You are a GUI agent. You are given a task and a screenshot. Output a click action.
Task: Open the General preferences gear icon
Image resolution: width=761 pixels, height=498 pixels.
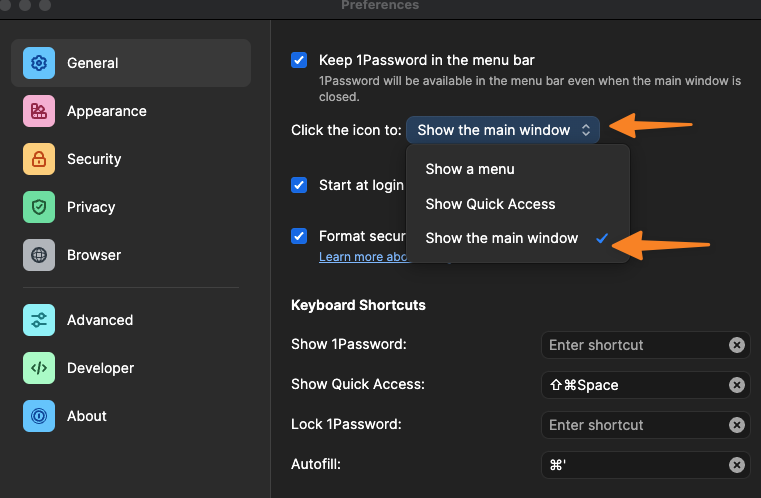(x=39, y=63)
